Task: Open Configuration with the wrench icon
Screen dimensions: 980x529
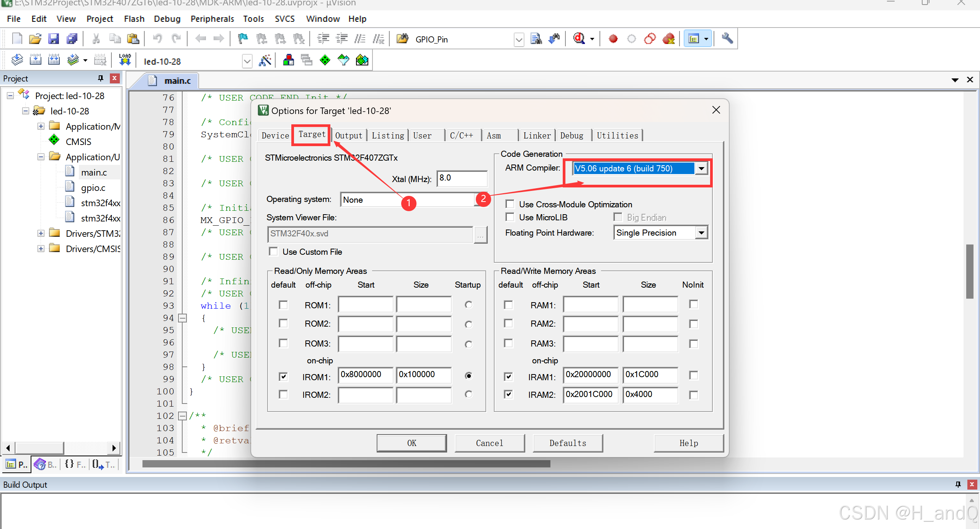Action: pos(727,39)
